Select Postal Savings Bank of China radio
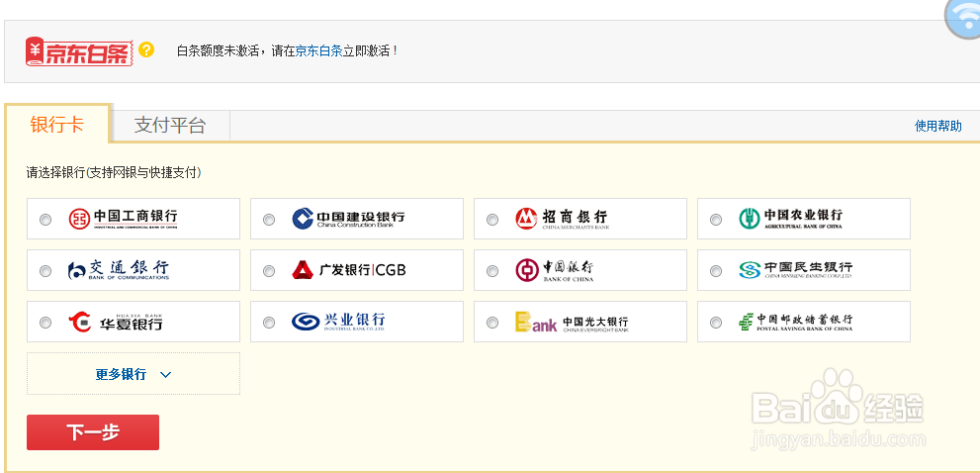 click(x=716, y=323)
